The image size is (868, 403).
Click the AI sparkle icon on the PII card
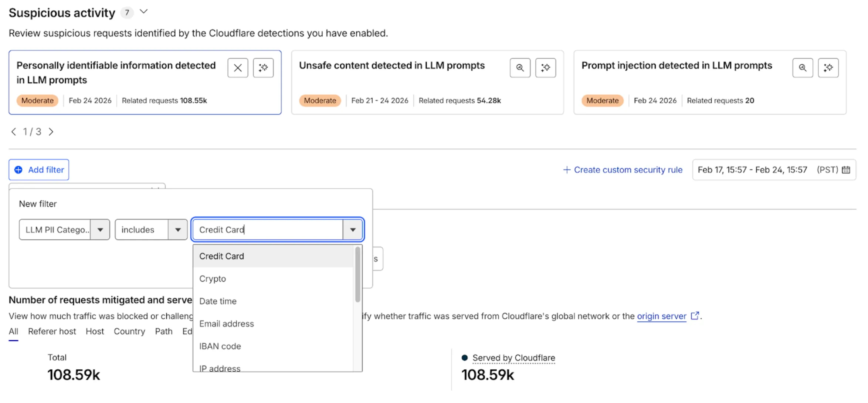click(263, 68)
